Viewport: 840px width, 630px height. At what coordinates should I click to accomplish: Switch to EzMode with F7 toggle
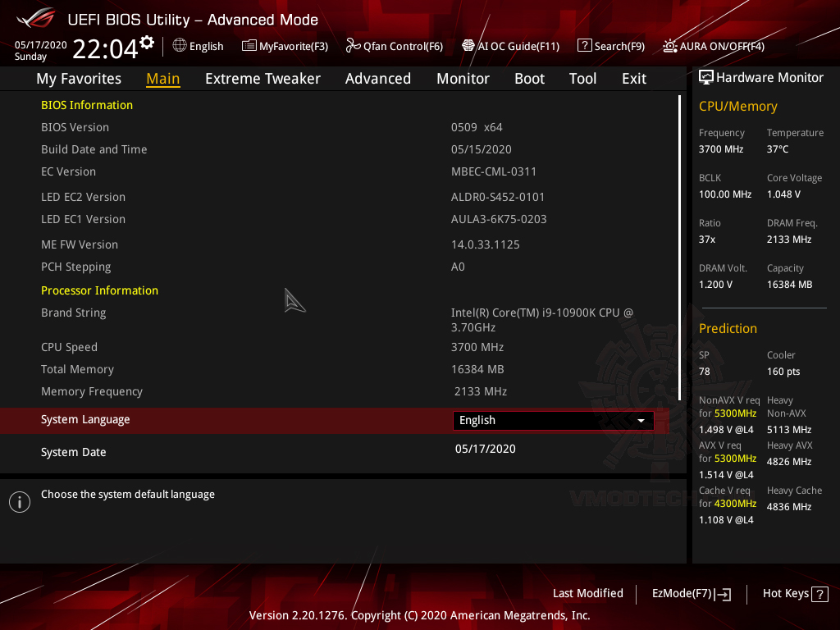[691, 593]
